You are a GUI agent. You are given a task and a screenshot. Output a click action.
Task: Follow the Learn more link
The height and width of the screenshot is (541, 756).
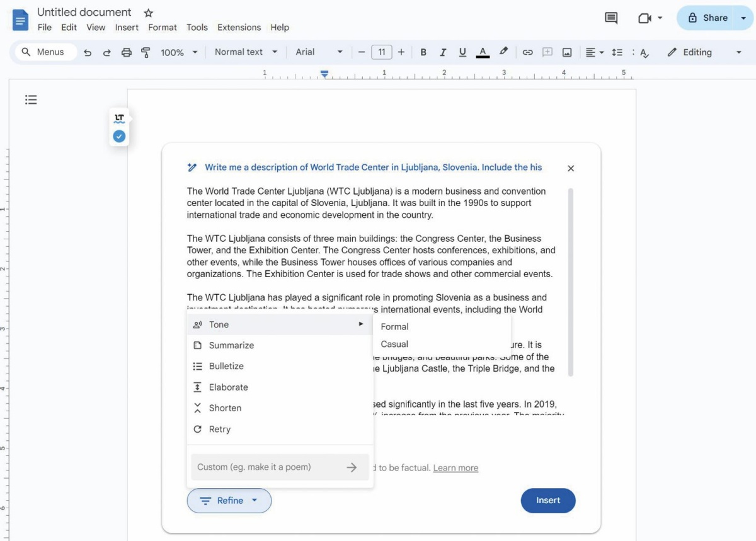click(x=455, y=468)
